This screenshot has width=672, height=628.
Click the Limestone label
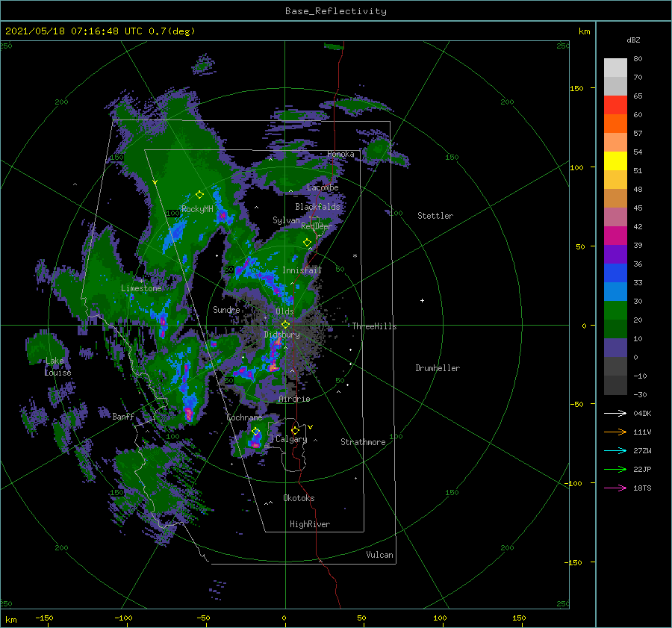click(141, 288)
